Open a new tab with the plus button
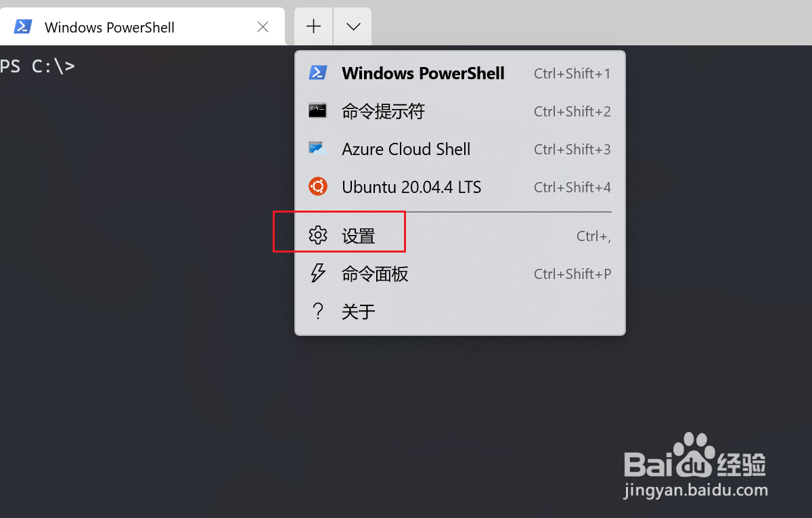This screenshot has width=812, height=518. 313,26
